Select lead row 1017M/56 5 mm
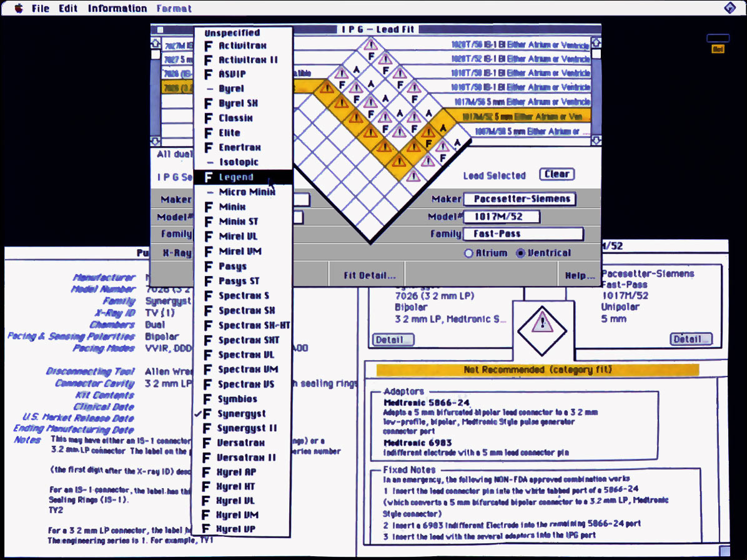The height and width of the screenshot is (560, 747). (x=522, y=102)
